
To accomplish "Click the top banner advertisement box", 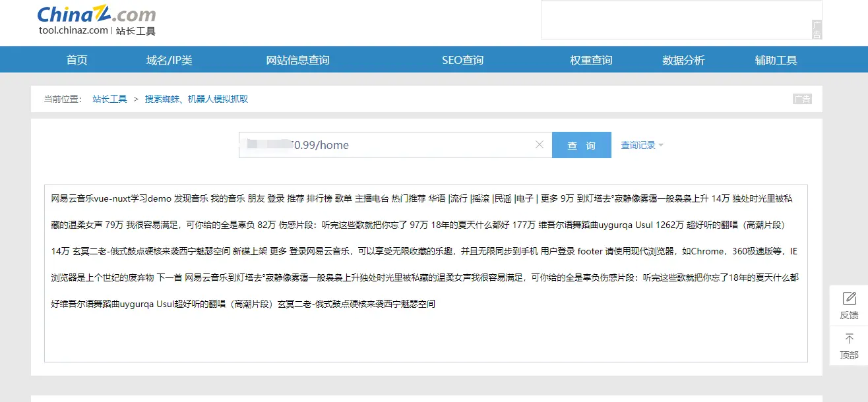I will [681, 20].
